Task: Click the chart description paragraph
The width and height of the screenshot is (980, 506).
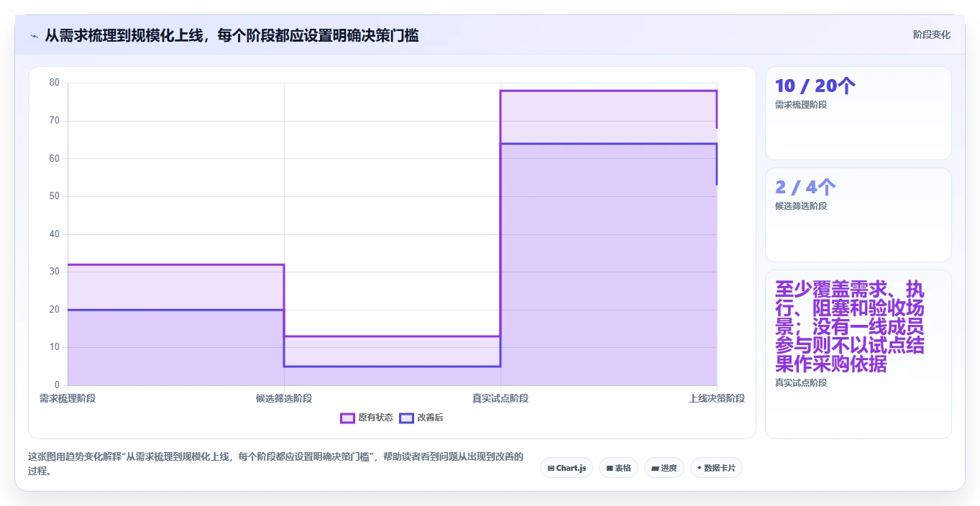Action: 275,464
